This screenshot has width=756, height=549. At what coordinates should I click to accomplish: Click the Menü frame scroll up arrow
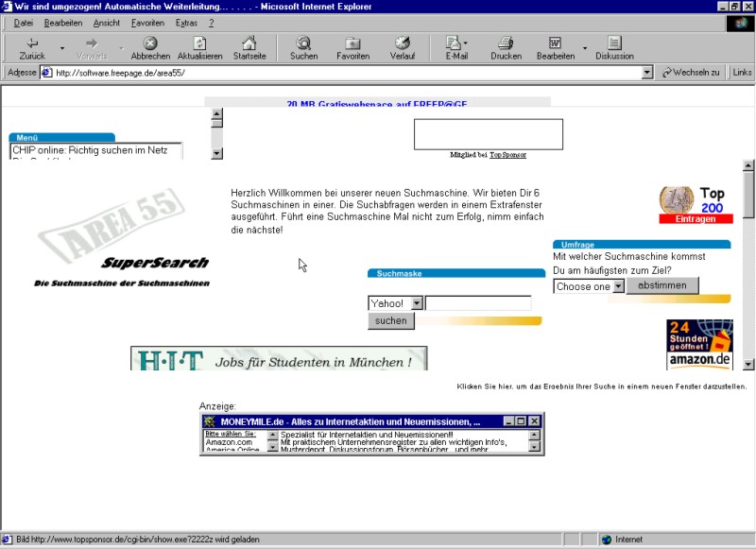pyautogui.click(x=217, y=113)
